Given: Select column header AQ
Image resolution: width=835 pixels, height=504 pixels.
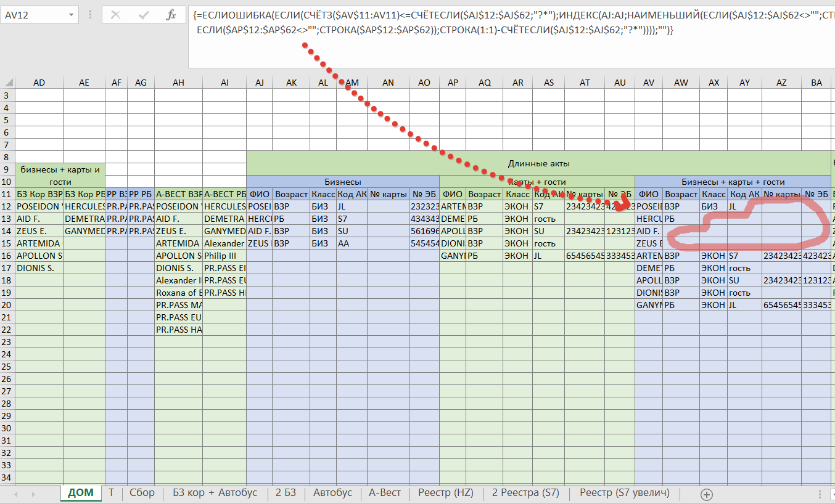Looking at the screenshot, I should tap(485, 83).
